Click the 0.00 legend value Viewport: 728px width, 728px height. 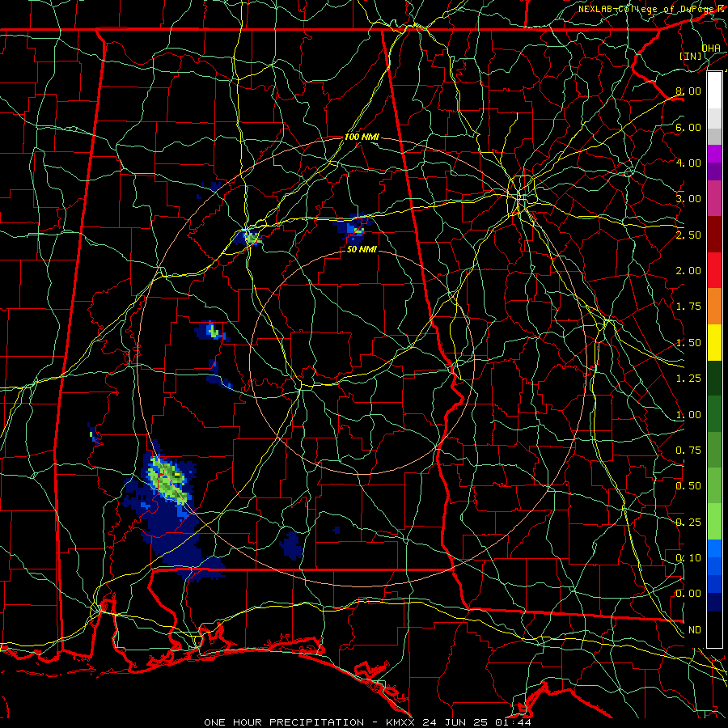[x=688, y=594]
